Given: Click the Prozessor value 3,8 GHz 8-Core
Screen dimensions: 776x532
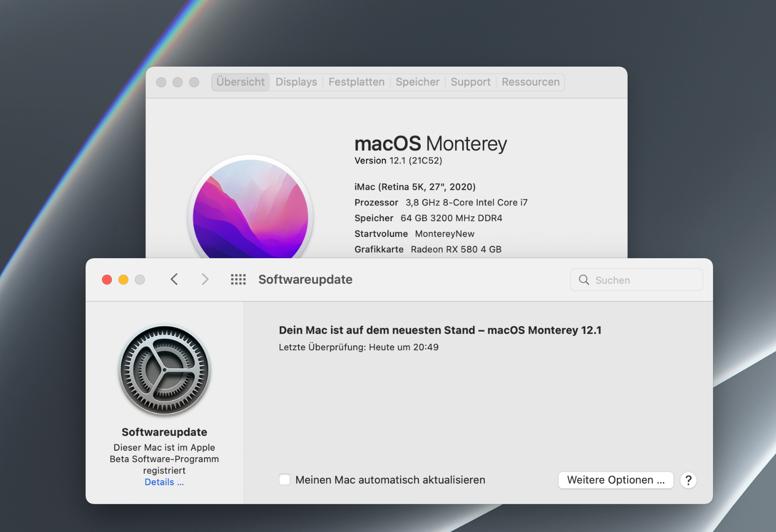Looking at the screenshot, I should pos(467,202).
